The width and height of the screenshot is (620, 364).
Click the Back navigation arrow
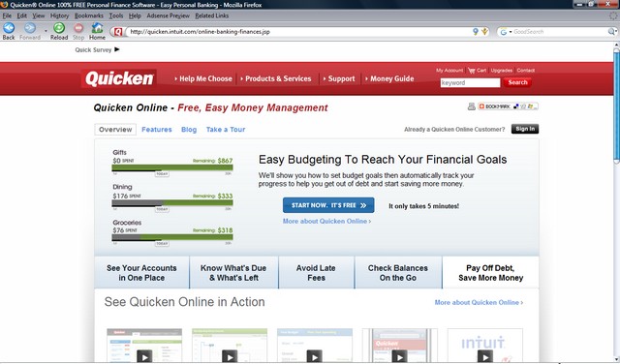(9, 28)
